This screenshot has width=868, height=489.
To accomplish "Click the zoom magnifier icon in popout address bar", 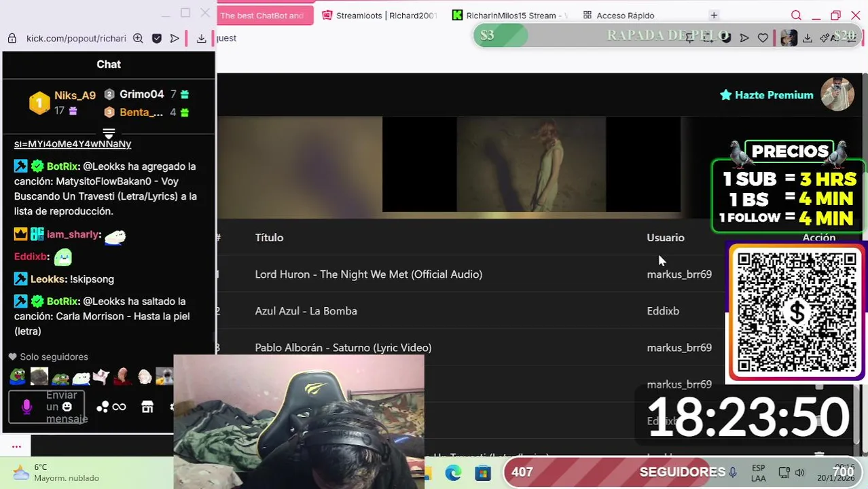I will coord(138,39).
